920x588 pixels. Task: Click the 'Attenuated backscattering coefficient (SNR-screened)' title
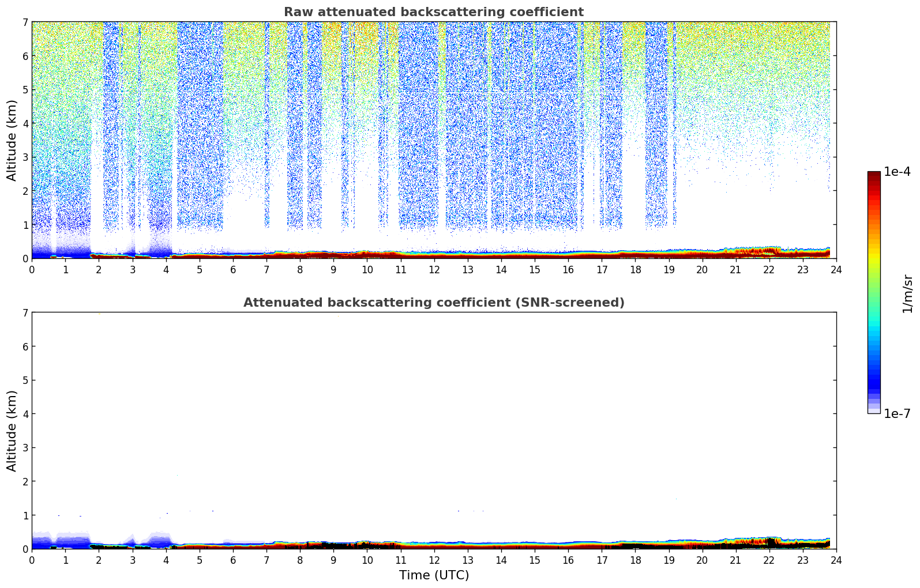click(x=434, y=303)
